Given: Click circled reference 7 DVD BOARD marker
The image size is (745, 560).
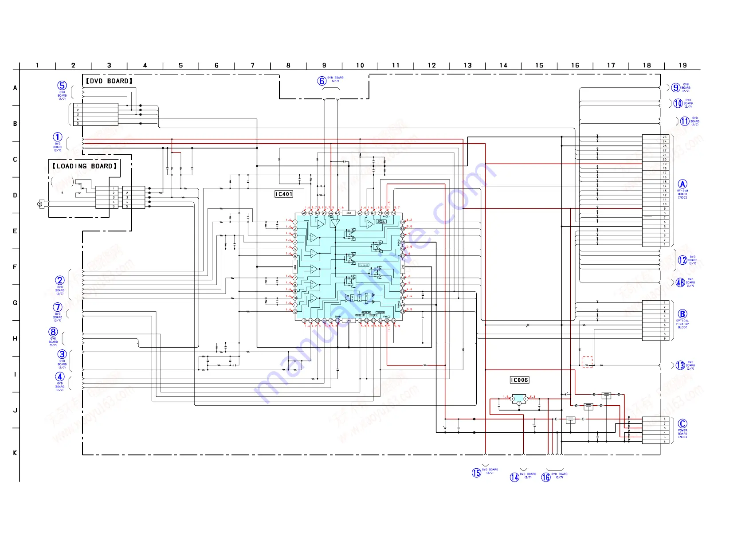Looking at the screenshot, I should point(58,307).
